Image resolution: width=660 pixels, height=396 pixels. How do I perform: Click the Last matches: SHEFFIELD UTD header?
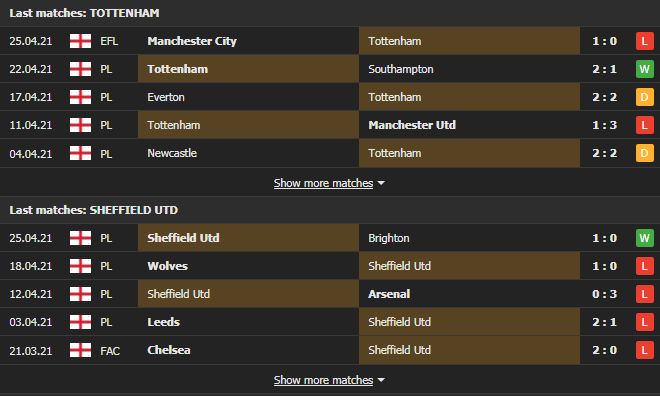(93, 210)
